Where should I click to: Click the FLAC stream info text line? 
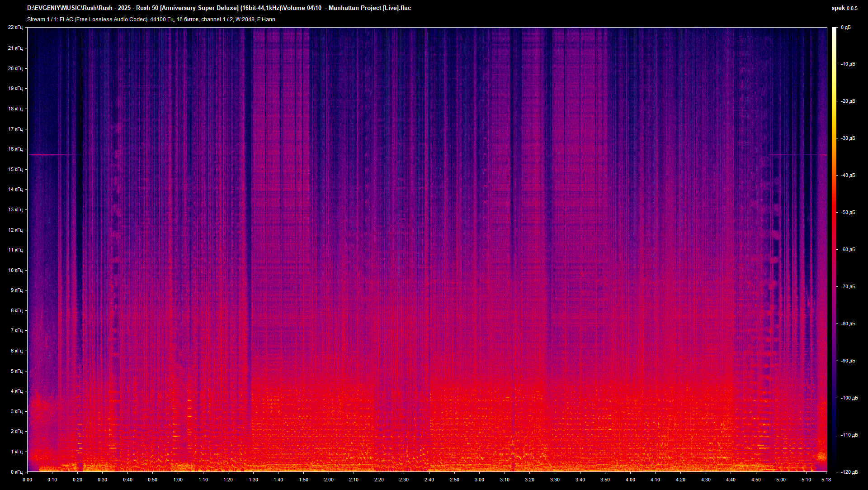point(151,19)
